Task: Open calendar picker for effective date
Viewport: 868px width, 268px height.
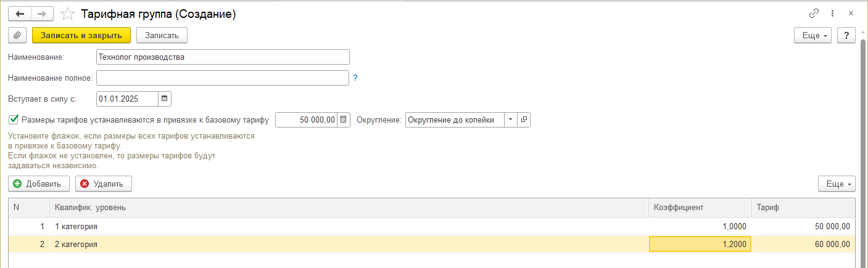Action: 164,99
